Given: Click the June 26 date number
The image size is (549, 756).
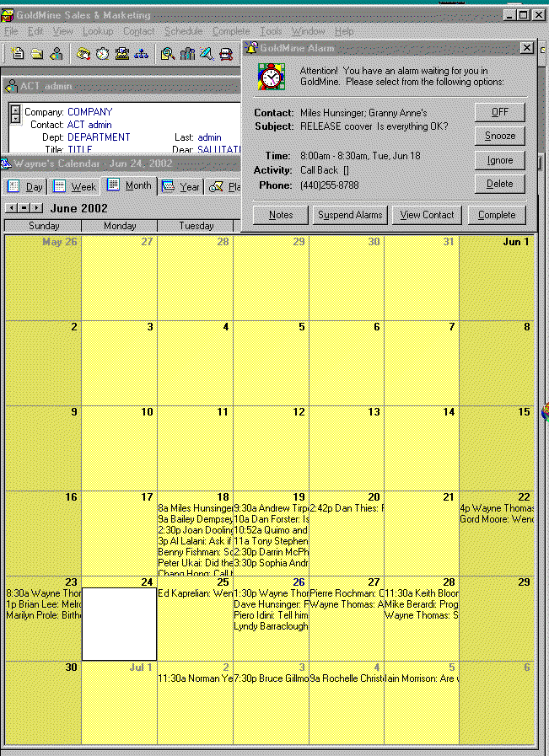Looking at the screenshot, I should pyautogui.click(x=299, y=582).
